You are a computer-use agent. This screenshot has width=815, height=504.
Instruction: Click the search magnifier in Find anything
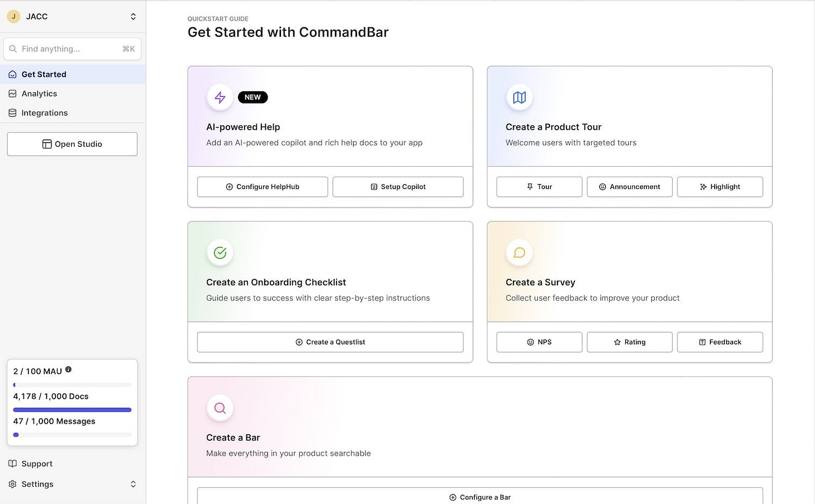[13, 49]
